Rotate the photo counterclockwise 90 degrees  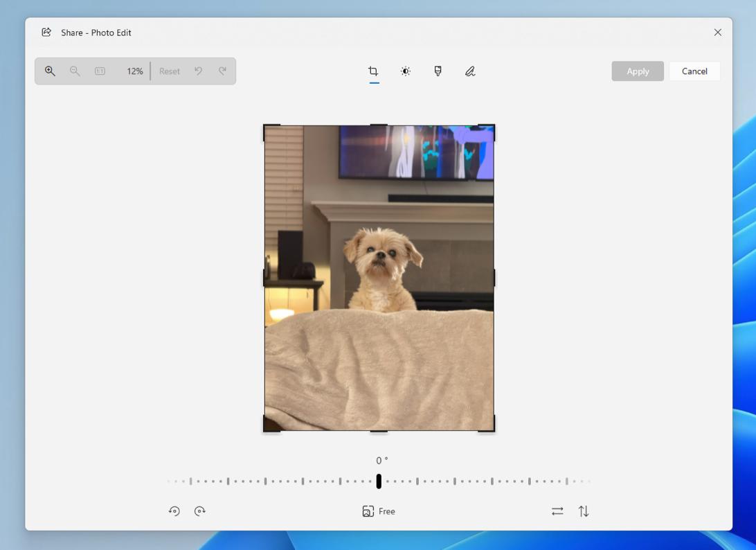coord(174,511)
